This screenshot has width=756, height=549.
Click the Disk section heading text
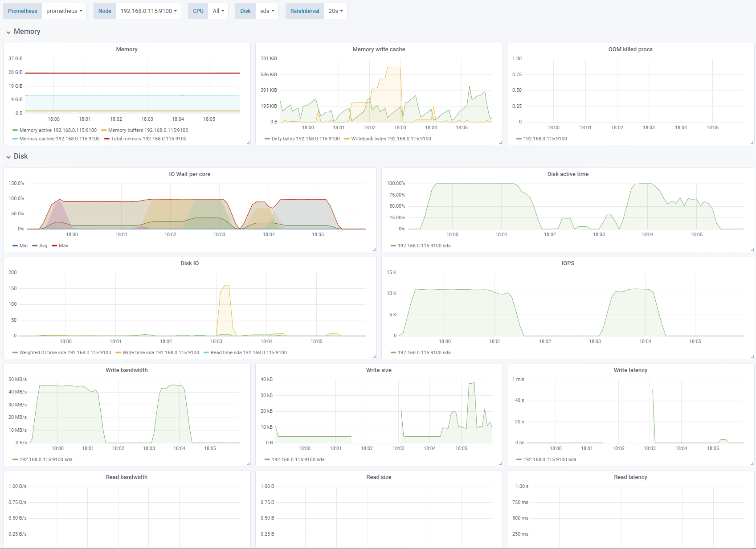(x=21, y=156)
